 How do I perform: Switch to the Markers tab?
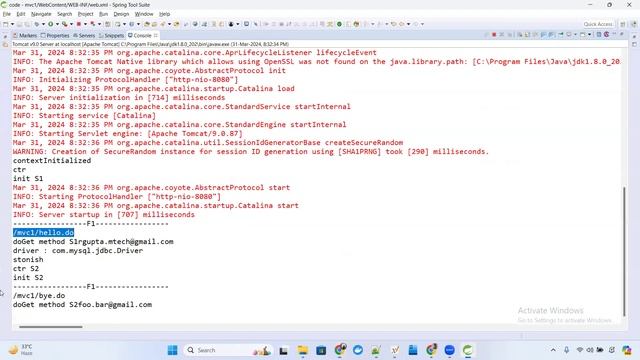point(25,36)
